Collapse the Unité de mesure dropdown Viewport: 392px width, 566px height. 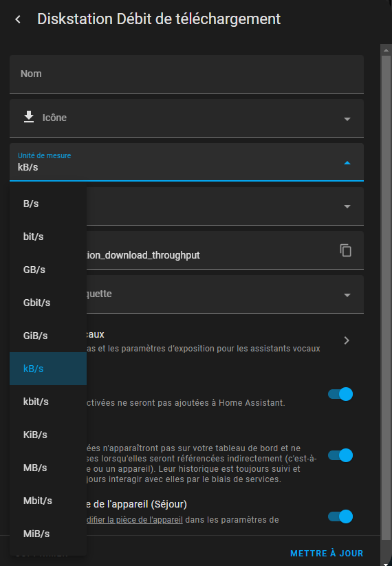pyautogui.click(x=347, y=163)
